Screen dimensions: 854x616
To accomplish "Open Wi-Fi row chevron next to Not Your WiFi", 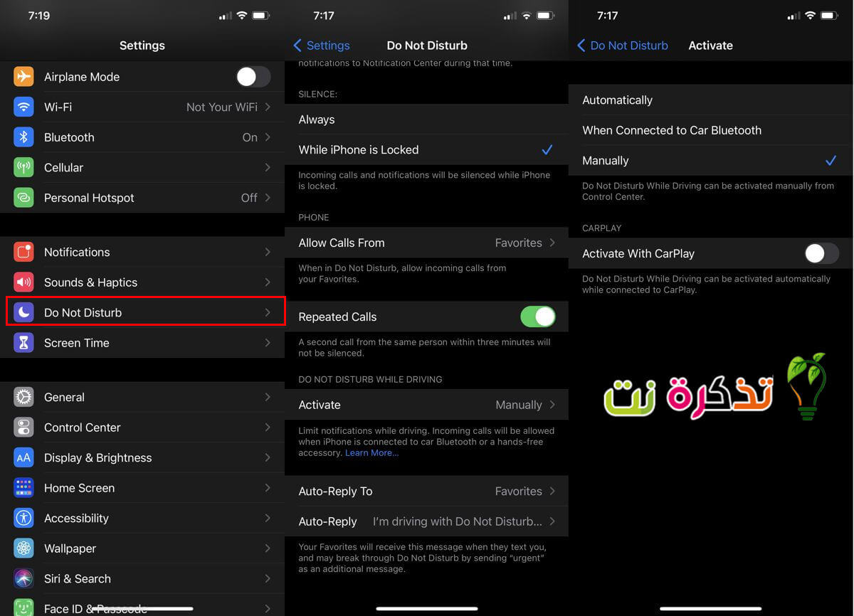I will pyautogui.click(x=268, y=107).
